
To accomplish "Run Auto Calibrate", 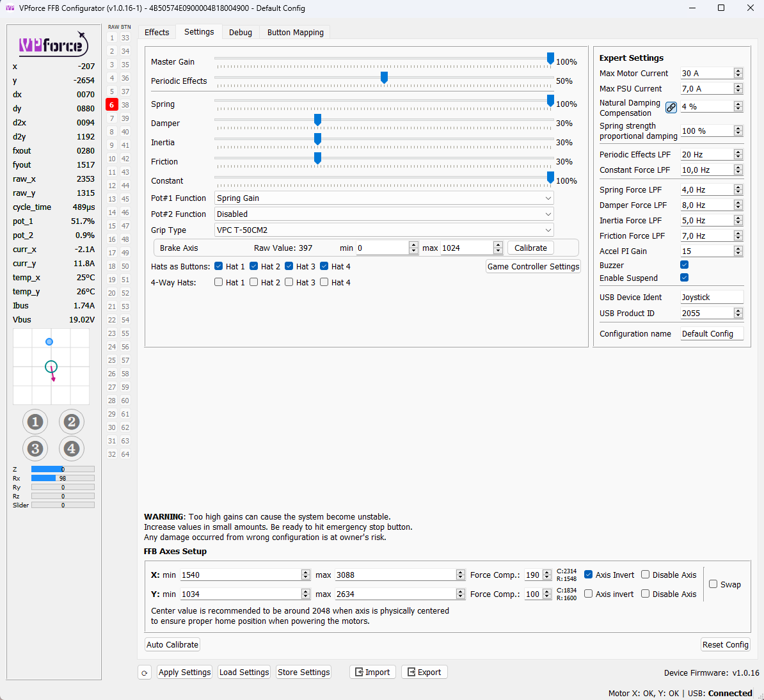I will pyautogui.click(x=173, y=644).
